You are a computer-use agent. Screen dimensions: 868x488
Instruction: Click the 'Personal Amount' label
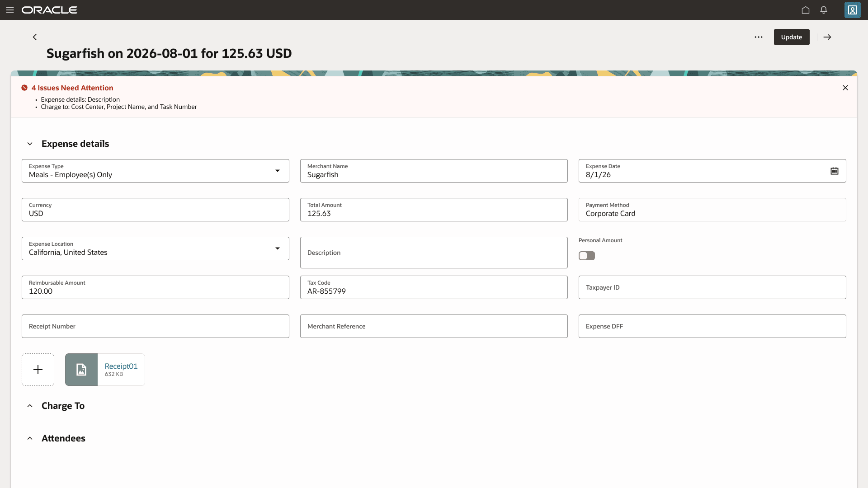pyautogui.click(x=600, y=240)
